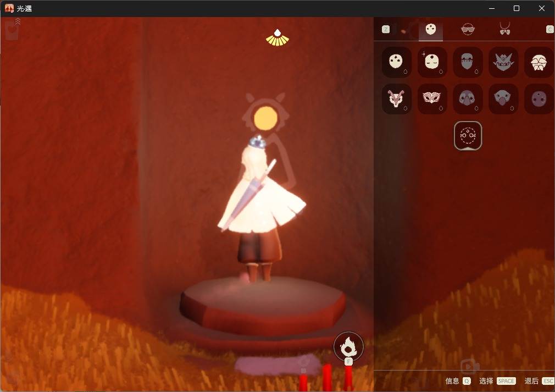Click 信息 info Q button

(x=458, y=381)
